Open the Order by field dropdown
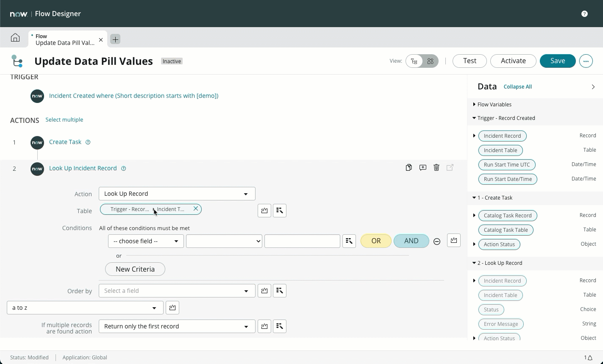The width and height of the screenshot is (603, 364). 177,291
